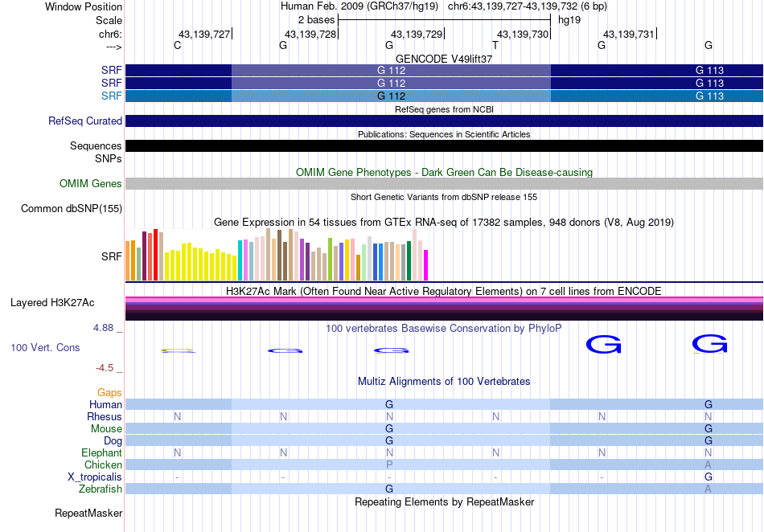Open the GENCODE V49lift37 track title
Viewport: 764px width, 532px height.
click(x=444, y=59)
